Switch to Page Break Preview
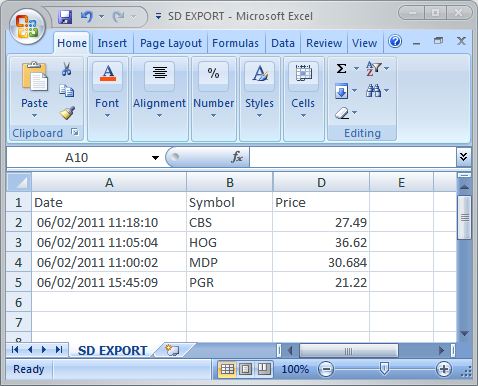Viewport: 478px width, 386px height. 264,369
